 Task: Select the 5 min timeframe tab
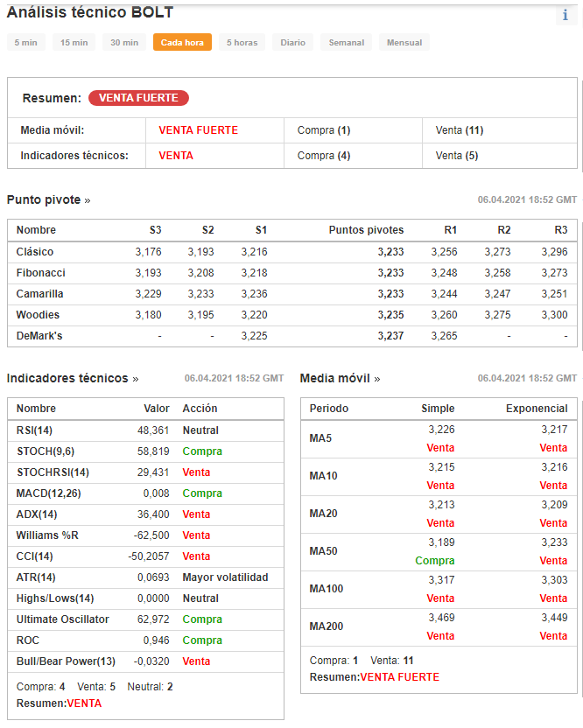pos(25,43)
